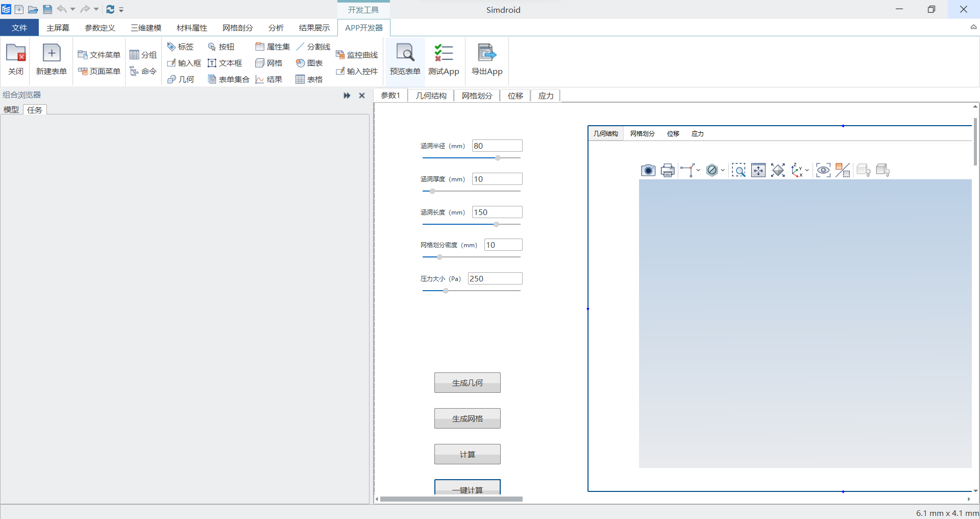980x519 pixels.
Task: Click the XYZ axis orientation icon
Action: [797, 170]
